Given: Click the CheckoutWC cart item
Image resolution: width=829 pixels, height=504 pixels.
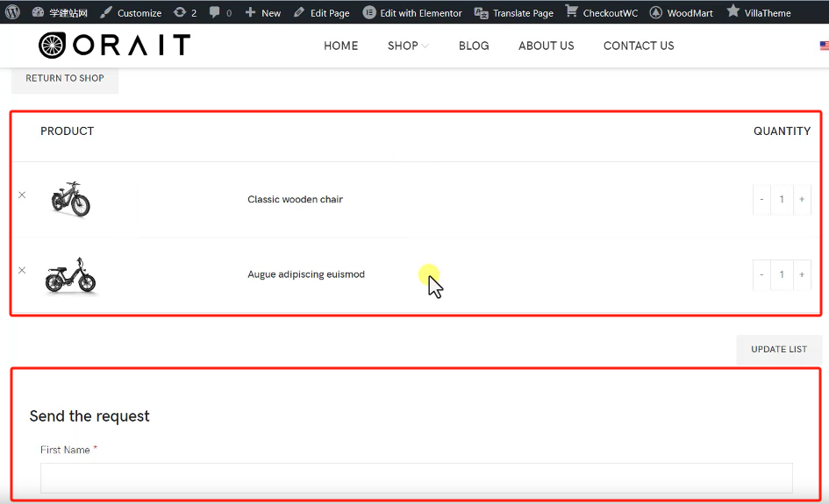Looking at the screenshot, I should coord(601,13).
